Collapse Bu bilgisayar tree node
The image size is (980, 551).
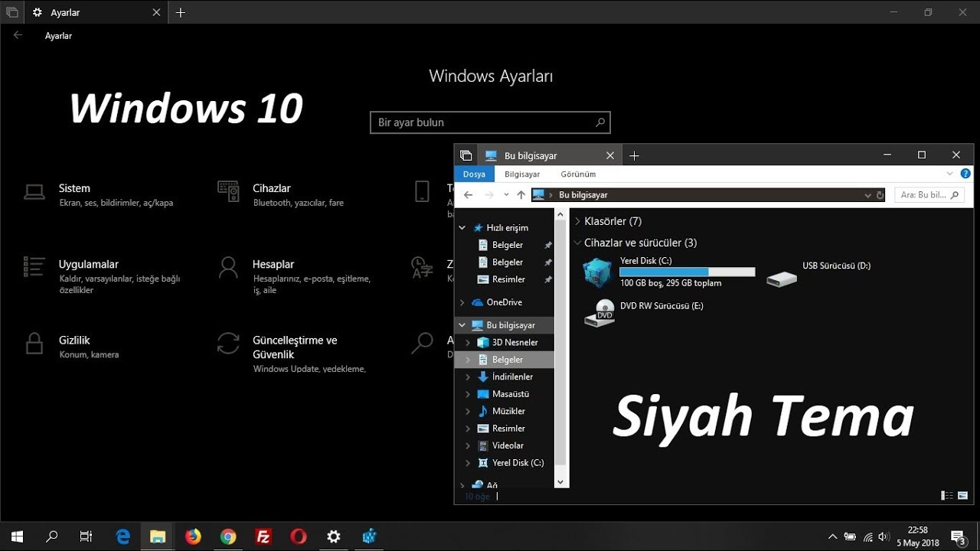[x=462, y=325]
